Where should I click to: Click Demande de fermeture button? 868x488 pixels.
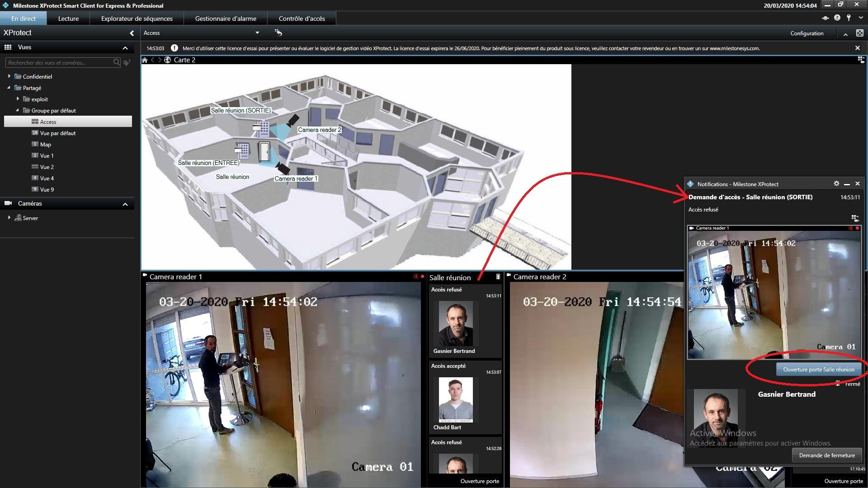[827, 455]
